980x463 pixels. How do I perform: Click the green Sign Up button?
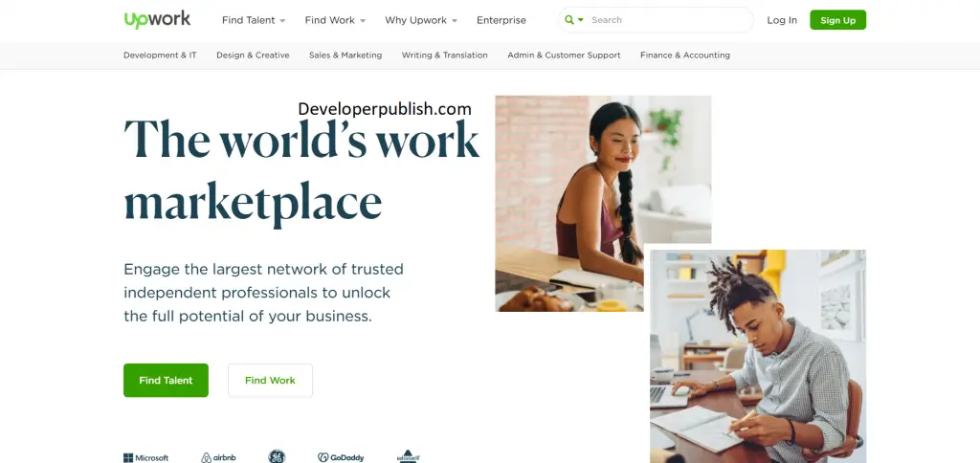click(x=838, y=20)
